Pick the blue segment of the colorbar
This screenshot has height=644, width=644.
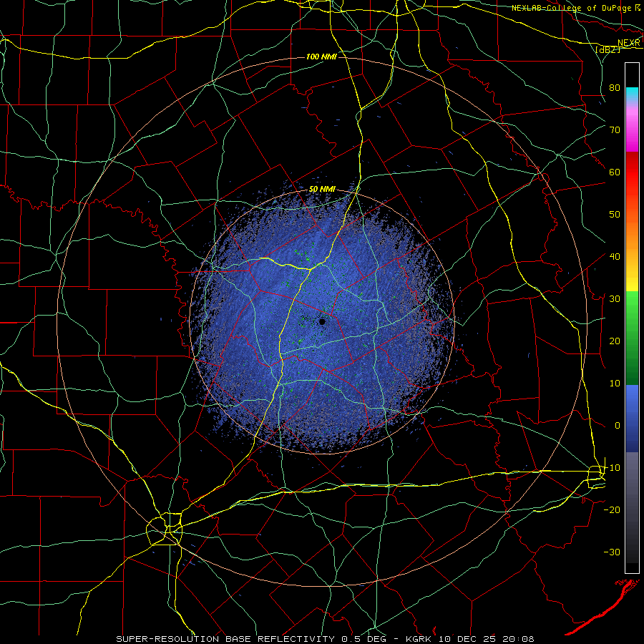click(632, 419)
